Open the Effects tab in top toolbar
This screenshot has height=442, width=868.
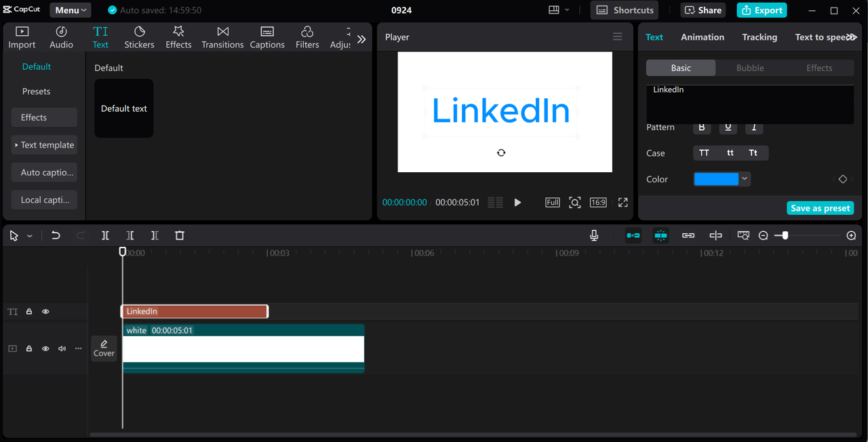point(178,38)
